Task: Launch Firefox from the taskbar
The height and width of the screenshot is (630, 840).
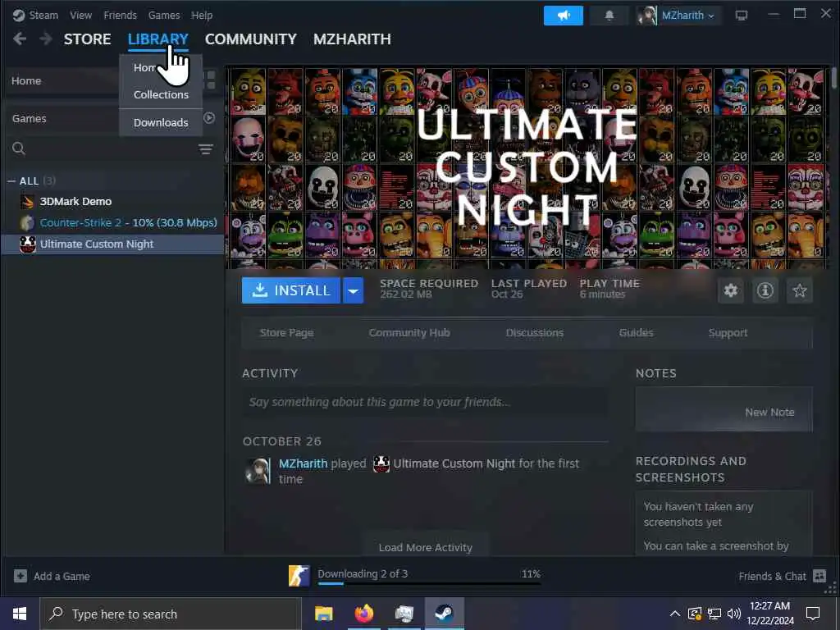Action: (363, 614)
